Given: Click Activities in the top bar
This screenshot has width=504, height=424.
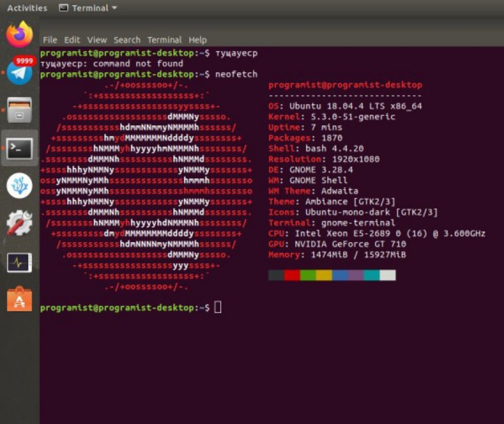Looking at the screenshot, I should point(27,8).
